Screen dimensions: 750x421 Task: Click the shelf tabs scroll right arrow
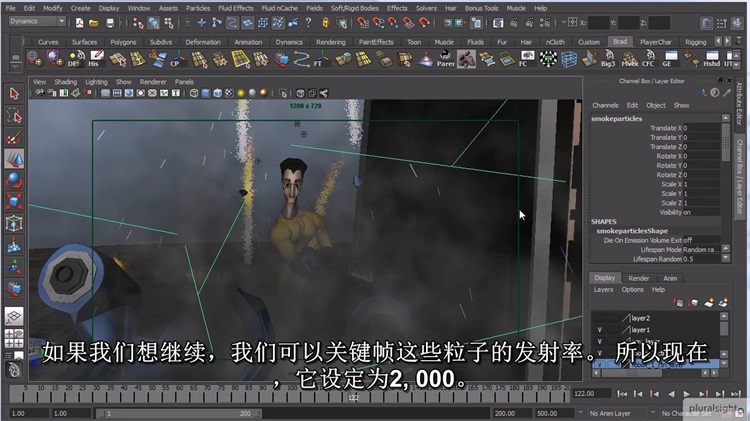(x=728, y=41)
